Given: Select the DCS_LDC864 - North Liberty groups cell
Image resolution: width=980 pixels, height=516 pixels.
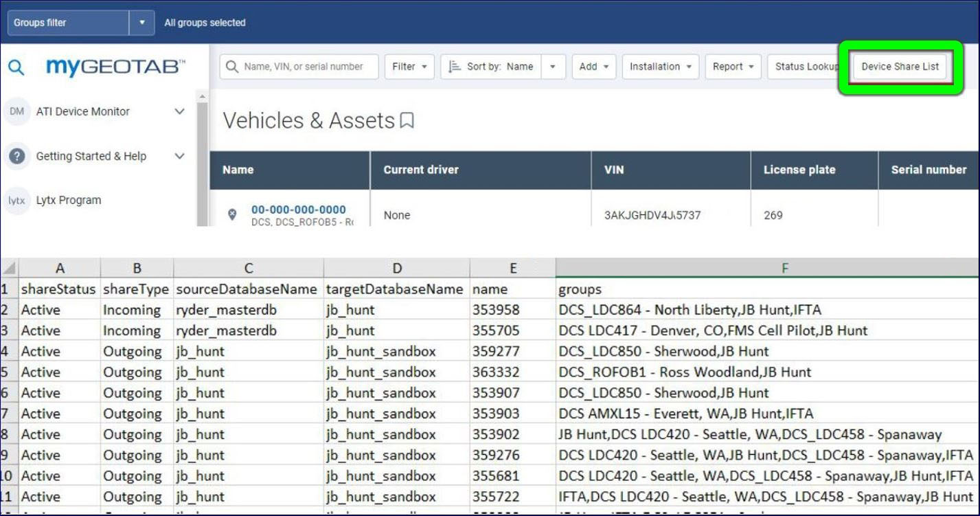Looking at the screenshot, I should [x=768, y=310].
